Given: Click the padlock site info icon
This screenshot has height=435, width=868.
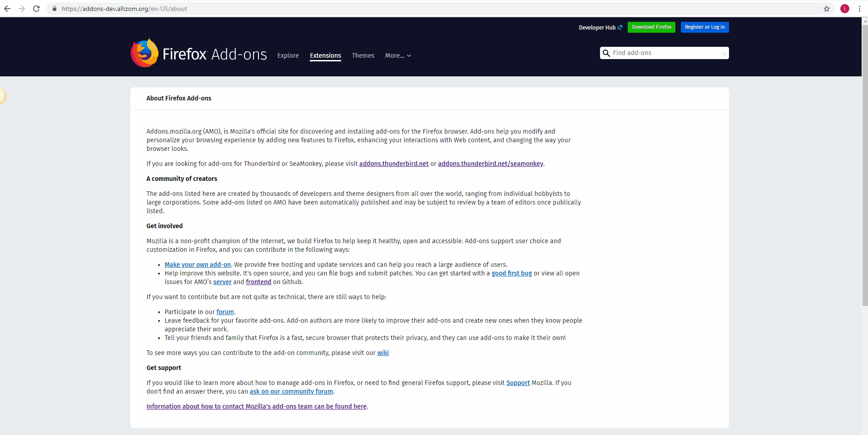Looking at the screenshot, I should coord(55,9).
